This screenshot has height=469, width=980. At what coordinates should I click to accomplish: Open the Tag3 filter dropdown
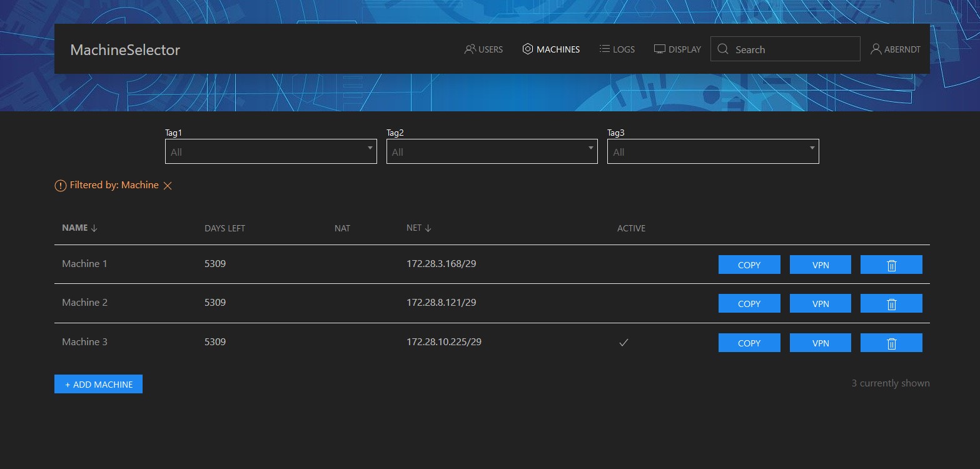[712, 152]
